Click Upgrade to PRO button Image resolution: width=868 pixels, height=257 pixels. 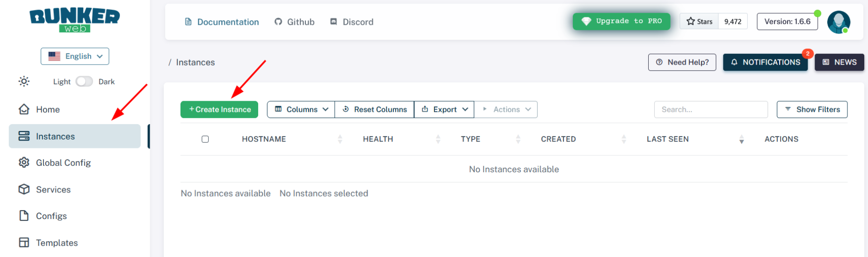point(622,21)
